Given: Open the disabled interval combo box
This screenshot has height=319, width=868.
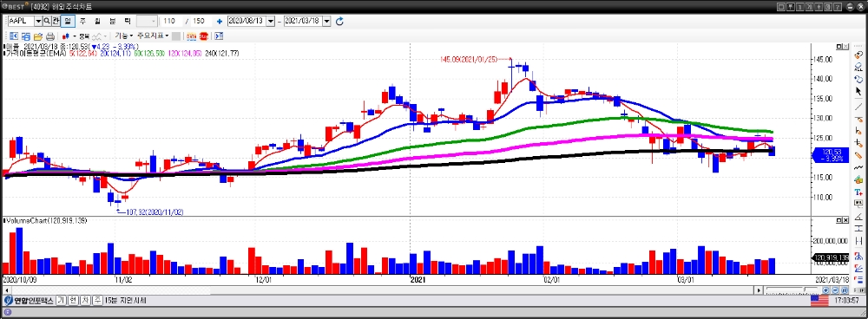Looking at the screenshot, I should pyautogui.click(x=147, y=21).
